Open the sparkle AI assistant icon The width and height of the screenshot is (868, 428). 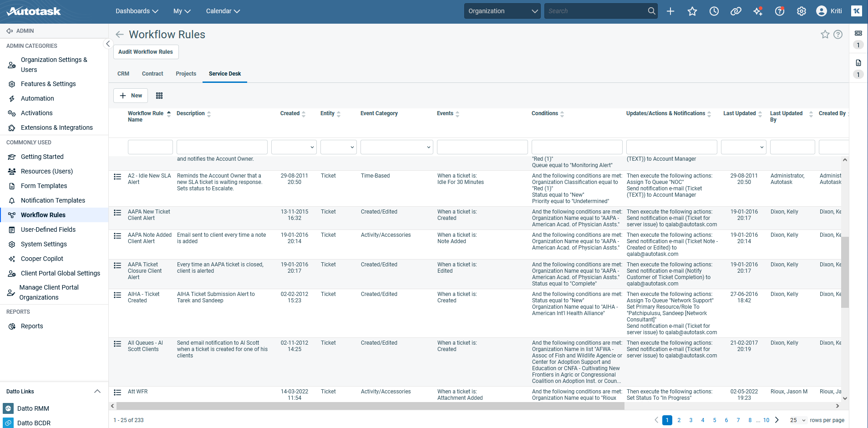[x=758, y=11]
